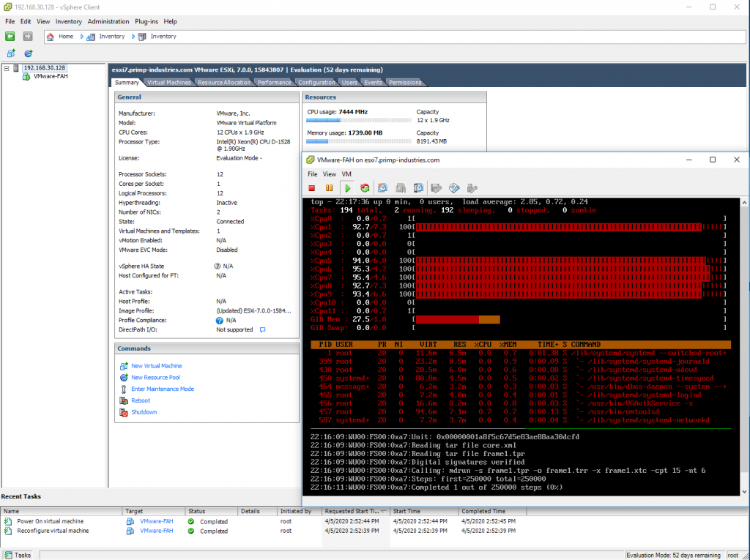Viewport: 750px width, 560px height.
Task: Revert to current snapshot via its toolbar icon
Action: tap(400, 188)
